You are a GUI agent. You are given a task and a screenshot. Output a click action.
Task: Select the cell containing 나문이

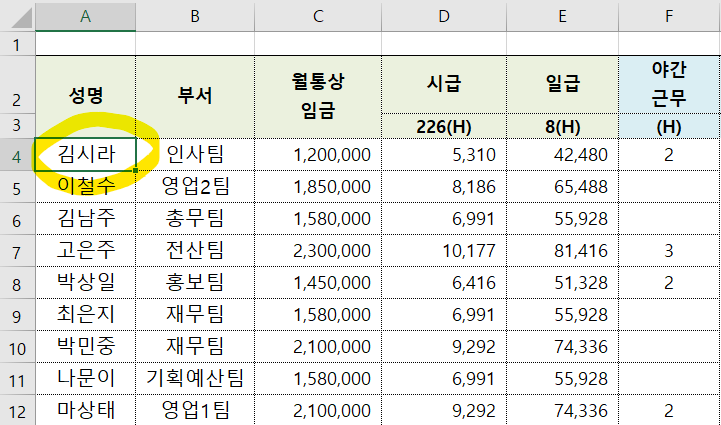86,379
